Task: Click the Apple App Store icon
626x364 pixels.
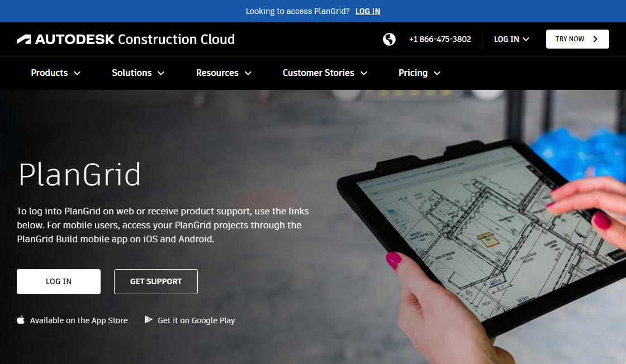Action: 21,320
